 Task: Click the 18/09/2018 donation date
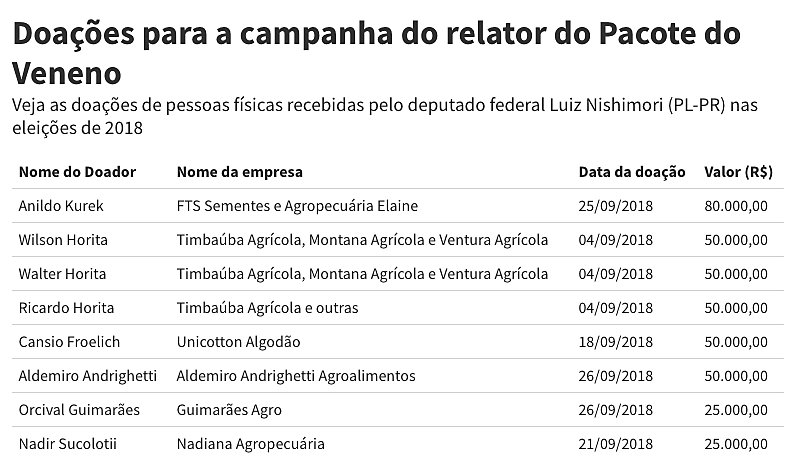(616, 342)
